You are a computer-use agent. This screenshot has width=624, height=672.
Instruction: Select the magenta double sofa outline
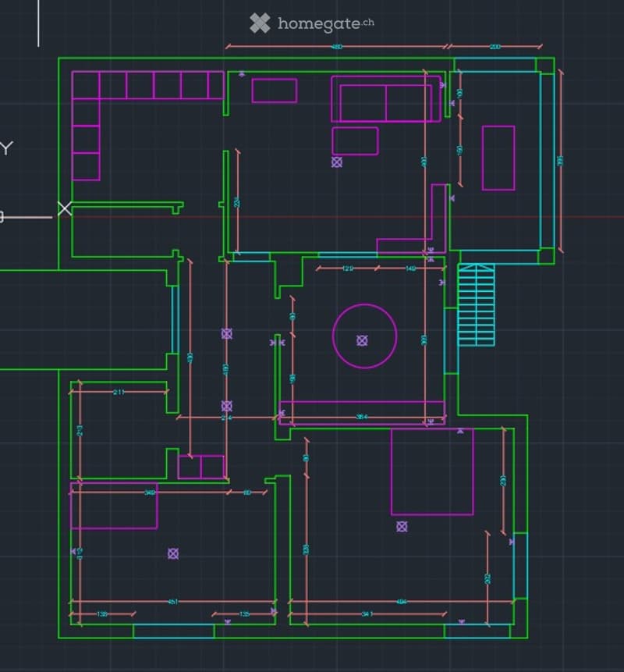[x=386, y=99]
